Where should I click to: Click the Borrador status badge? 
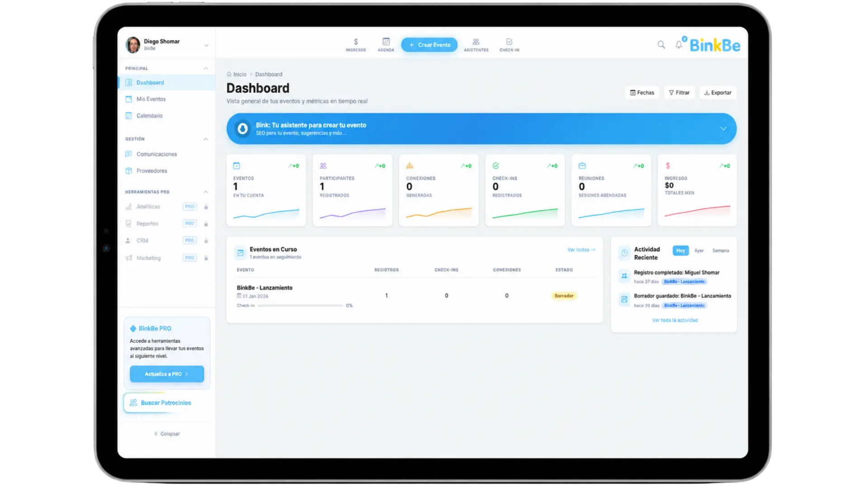click(564, 296)
